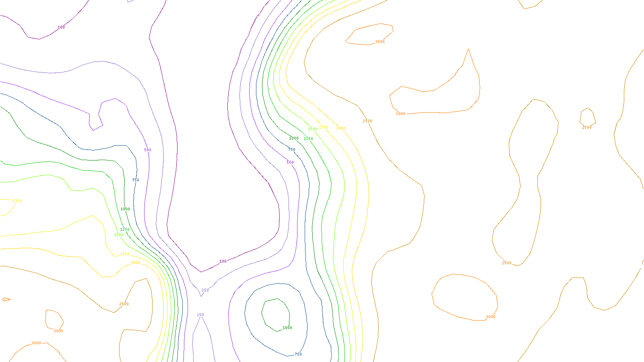This screenshot has height=362, width=644.
Task: Select the 750 label that sits below a 500 label
Action: coord(136,180)
